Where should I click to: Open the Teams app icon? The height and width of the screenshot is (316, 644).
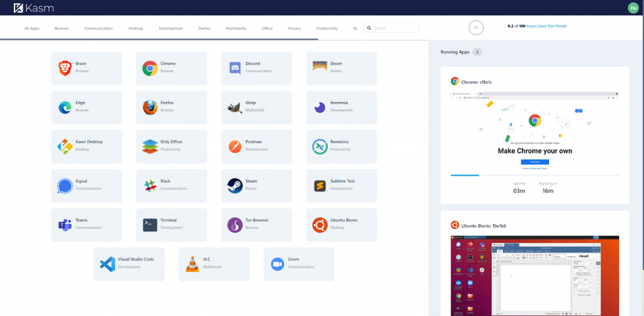[65, 225]
